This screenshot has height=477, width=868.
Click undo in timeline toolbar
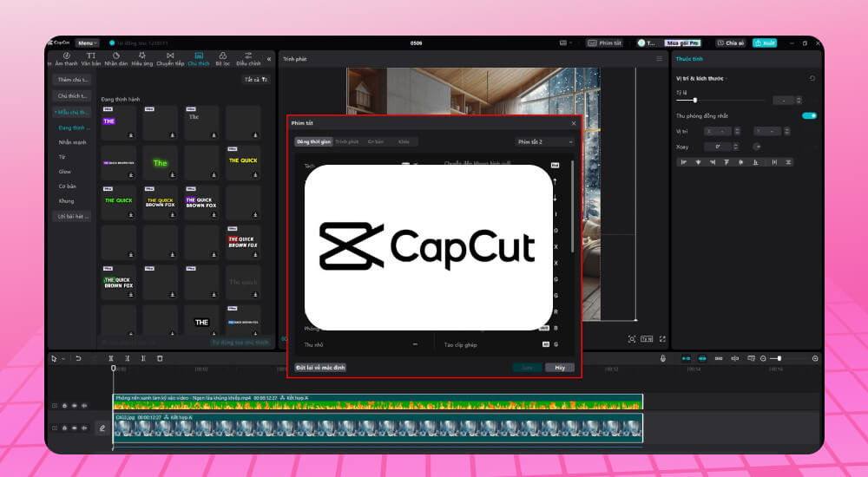click(78, 358)
